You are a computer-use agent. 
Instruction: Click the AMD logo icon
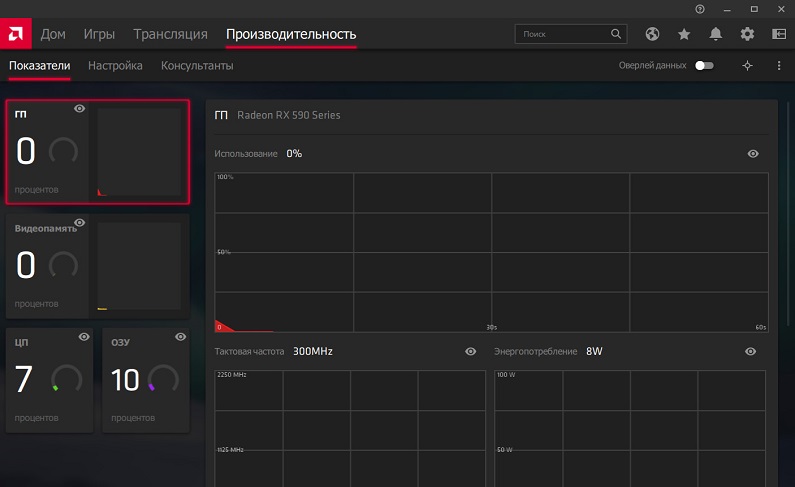pyautogui.click(x=16, y=34)
